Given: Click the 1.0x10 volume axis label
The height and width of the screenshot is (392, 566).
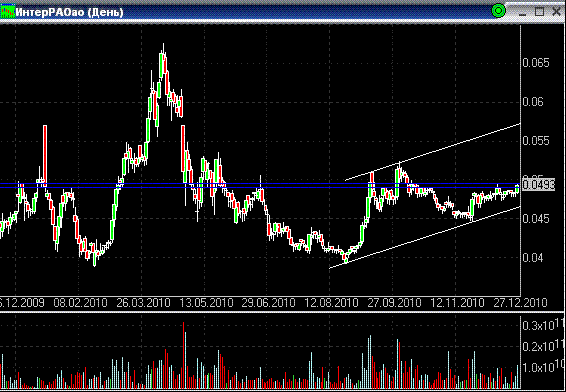Looking at the screenshot, I should pos(543,367).
